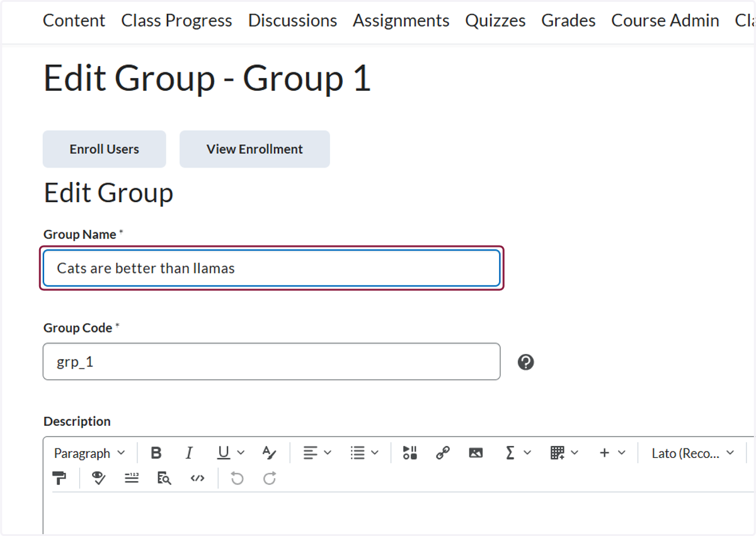The height and width of the screenshot is (536, 756).
Task: Expand the equation options arrow
Action: pos(528,453)
